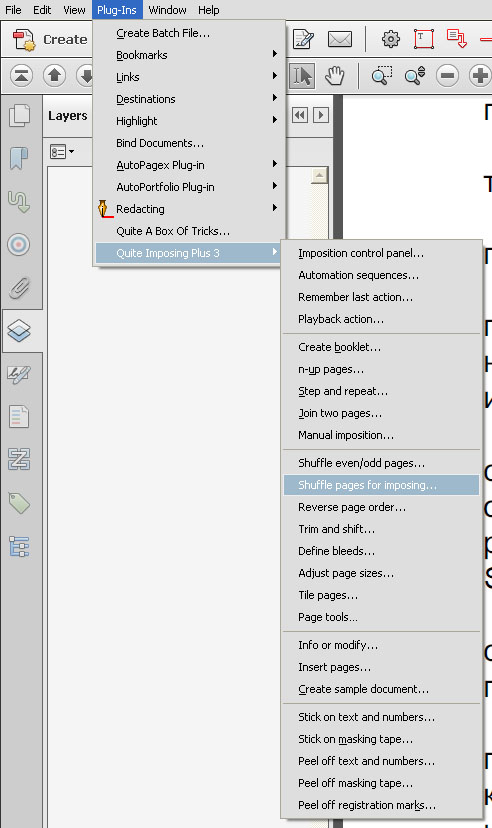Choose Manual imposition

pos(381,436)
